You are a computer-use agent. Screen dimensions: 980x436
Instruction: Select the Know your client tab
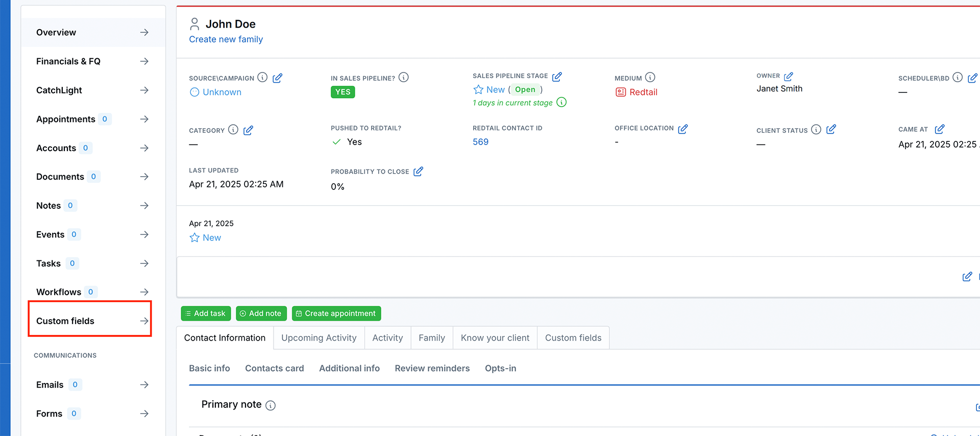coord(495,338)
